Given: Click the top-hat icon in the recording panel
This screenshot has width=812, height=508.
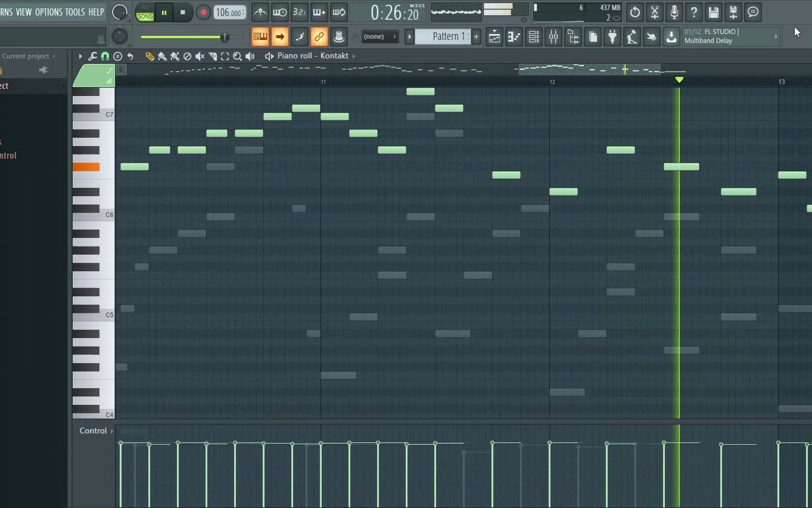Looking at the screenshot, I should [338, 37].
